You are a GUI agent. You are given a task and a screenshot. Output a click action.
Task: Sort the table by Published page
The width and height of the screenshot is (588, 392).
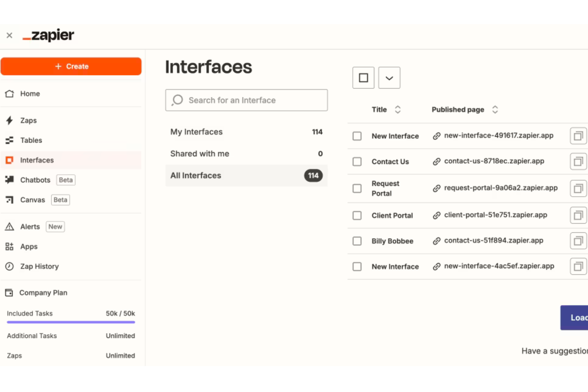[465, 110]
